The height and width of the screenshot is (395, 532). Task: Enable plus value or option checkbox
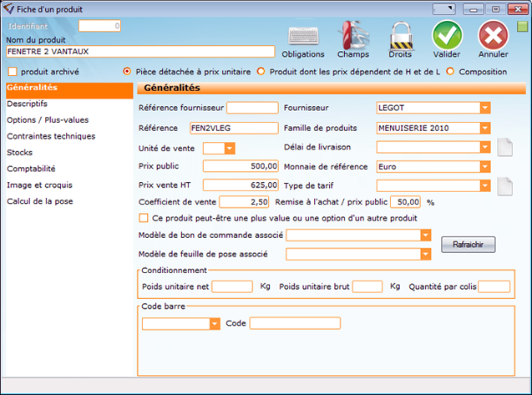click(x=144, y=218)
